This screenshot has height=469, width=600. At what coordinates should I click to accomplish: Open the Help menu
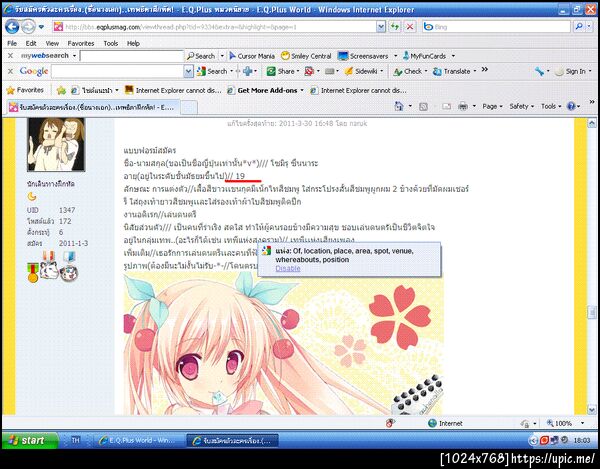tap(133, 43)
